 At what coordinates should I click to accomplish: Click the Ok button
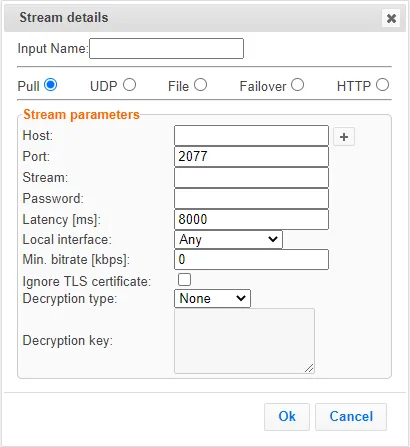coord(287,417)
